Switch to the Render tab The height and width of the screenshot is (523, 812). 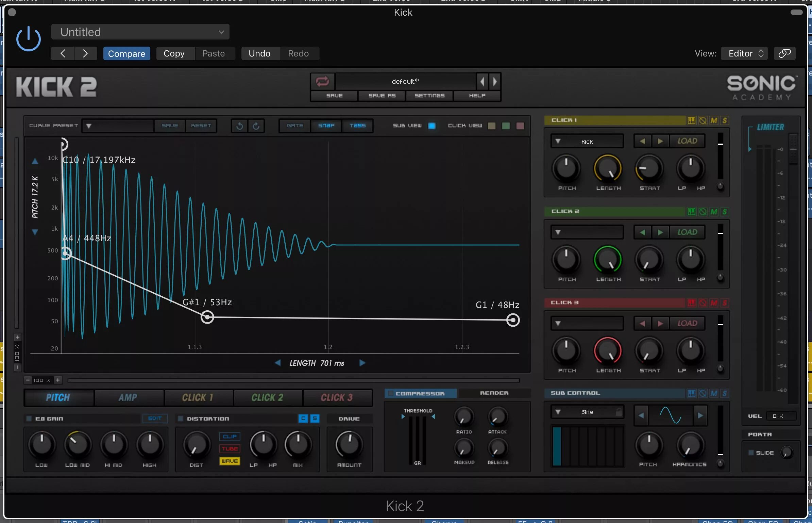[494, 393]
